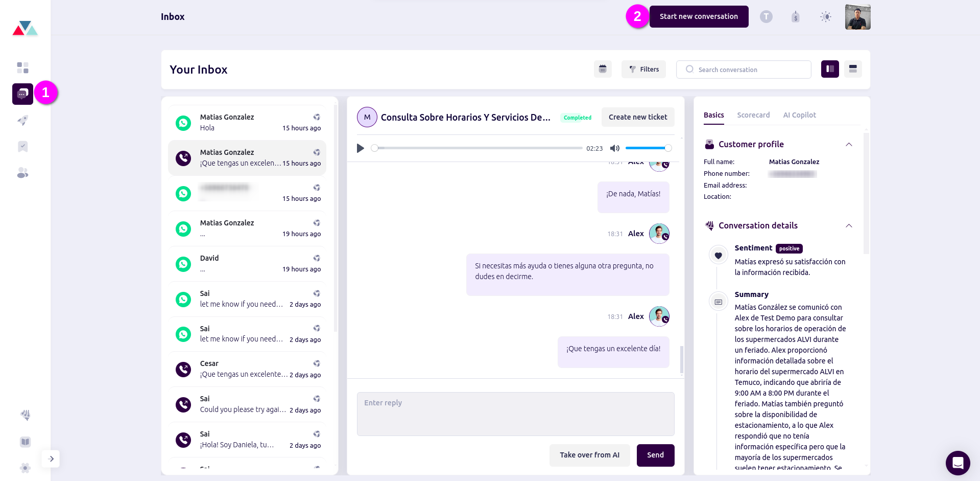Open Matias Gonzalez call '¡Que tengas un excelen…'
The height and width of the screenshot is (481, 980).
247,158
